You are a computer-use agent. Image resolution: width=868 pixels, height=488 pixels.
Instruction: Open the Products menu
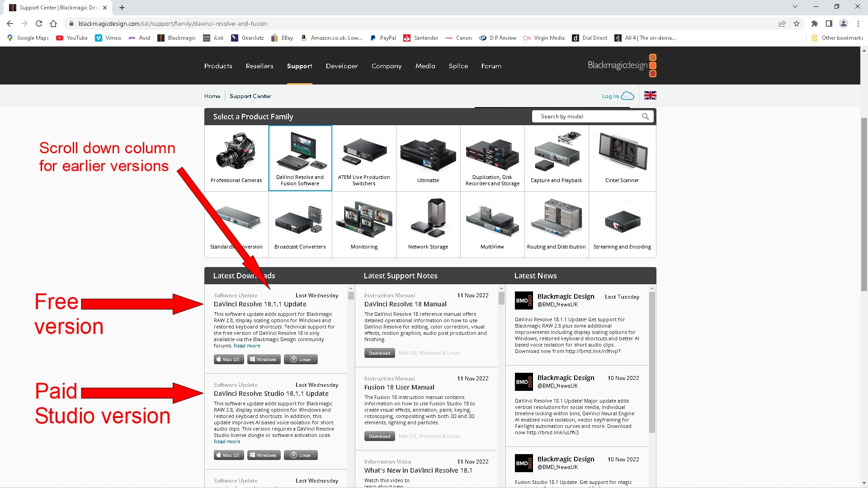[218, 66]
